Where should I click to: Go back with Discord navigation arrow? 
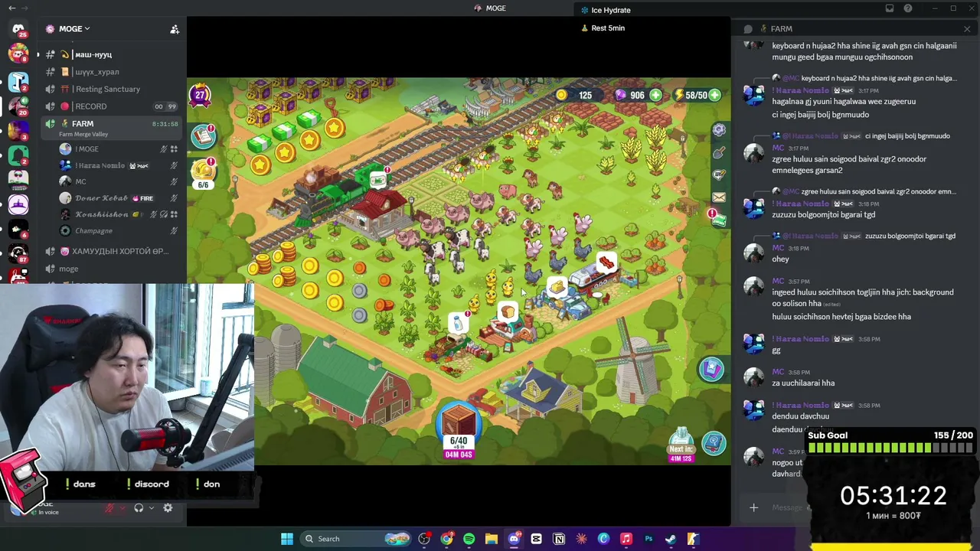pyautogui.click(x=11, y=8)
